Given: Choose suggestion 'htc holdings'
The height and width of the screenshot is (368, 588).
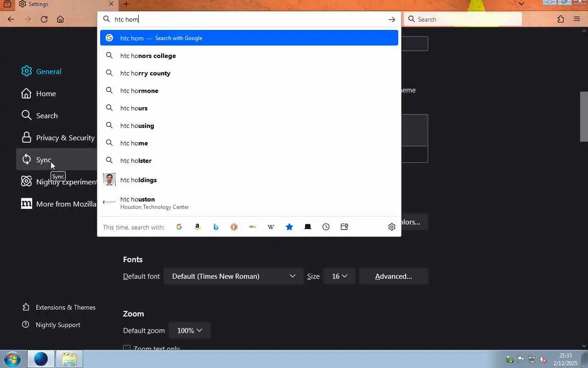Looking at the screenshot, I should pyautogui.click(x=249, y=180).
